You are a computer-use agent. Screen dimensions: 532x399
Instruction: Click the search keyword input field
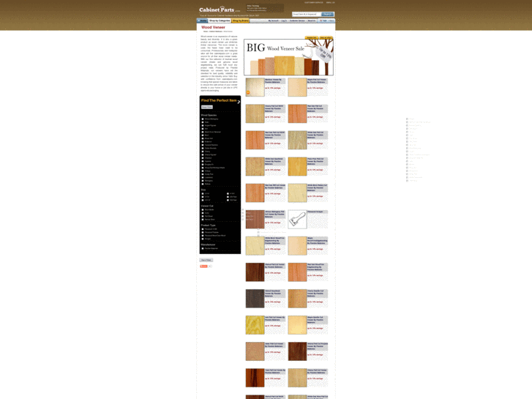point(307,14)
